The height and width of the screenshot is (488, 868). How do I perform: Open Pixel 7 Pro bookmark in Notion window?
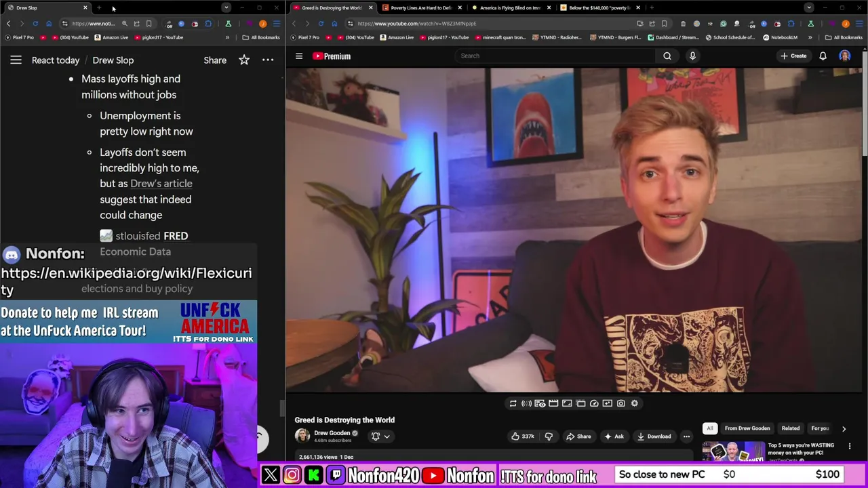click(x=19, y=37)
